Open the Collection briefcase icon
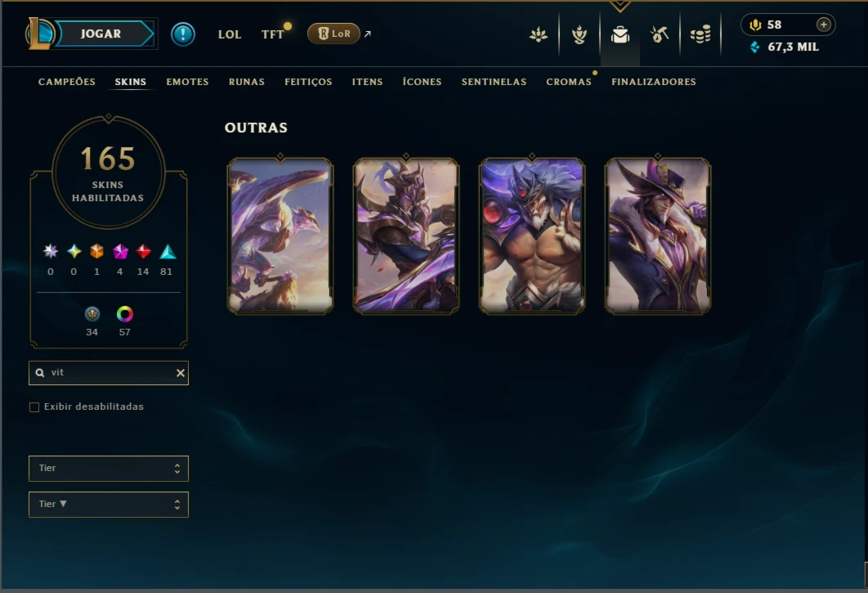 click(620, 35)
